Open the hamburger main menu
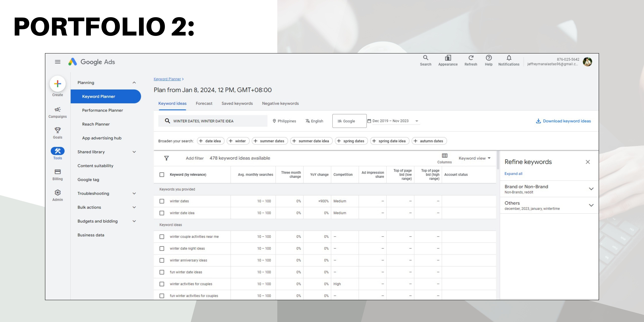The image size is (644, 322). point(58,62)
